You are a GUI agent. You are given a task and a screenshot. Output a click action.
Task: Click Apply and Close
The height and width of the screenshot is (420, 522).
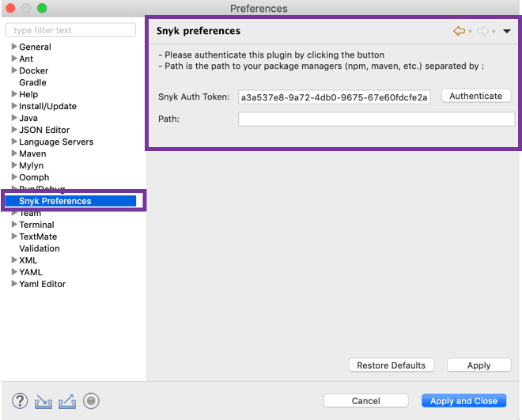tap(463, 401)
